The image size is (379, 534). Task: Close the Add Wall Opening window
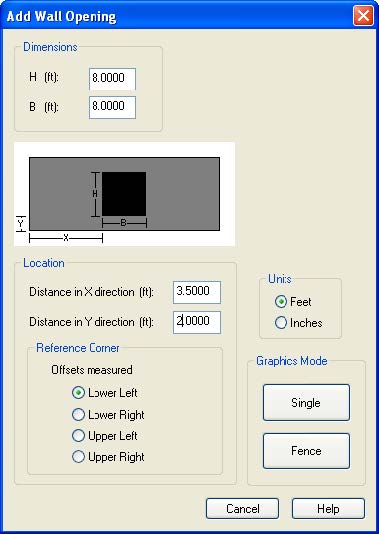363,16
